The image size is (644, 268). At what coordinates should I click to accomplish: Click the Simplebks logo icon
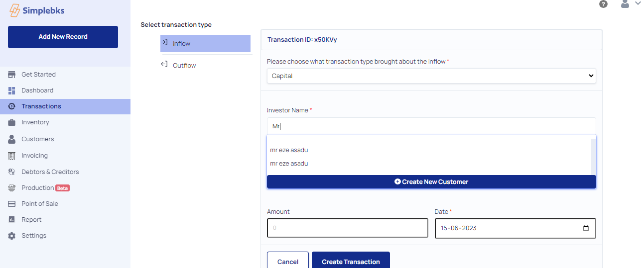pyautogui.click(x=14, y=10)
